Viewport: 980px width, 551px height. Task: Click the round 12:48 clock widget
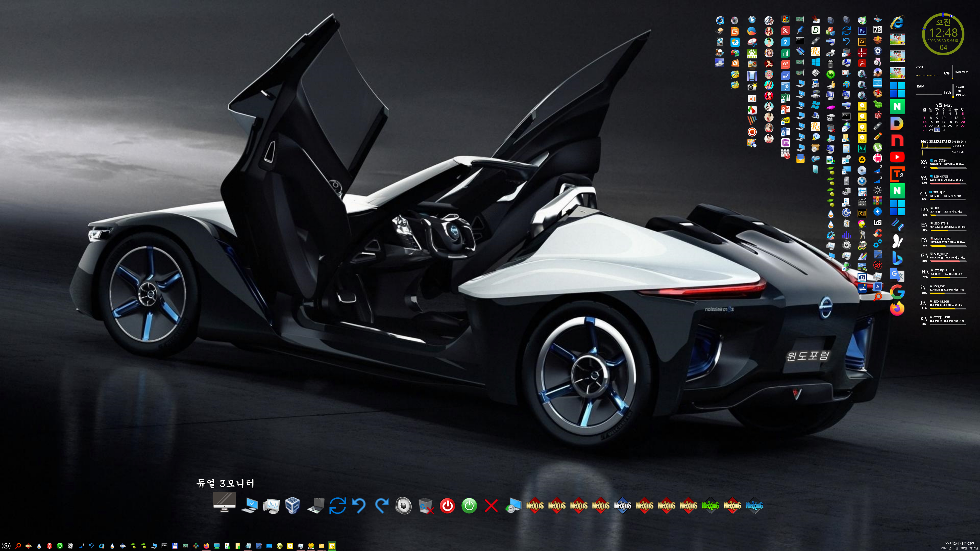pyautogui.click(x=944, y=34)
